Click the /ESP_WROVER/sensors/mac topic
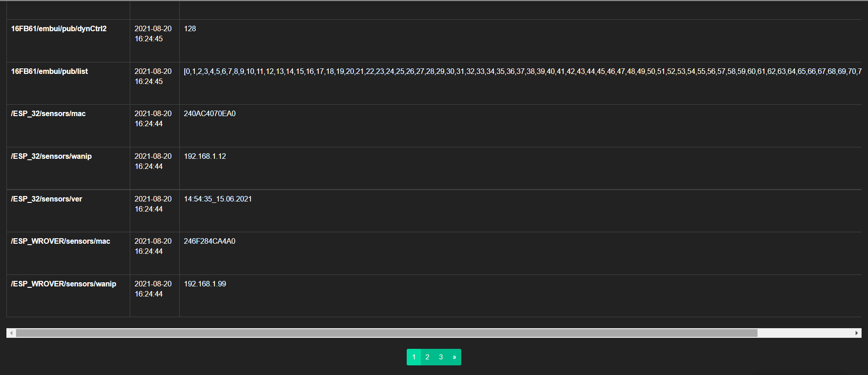Image resolution: width=868 pixels, height=375 pixels. (61, 241)
